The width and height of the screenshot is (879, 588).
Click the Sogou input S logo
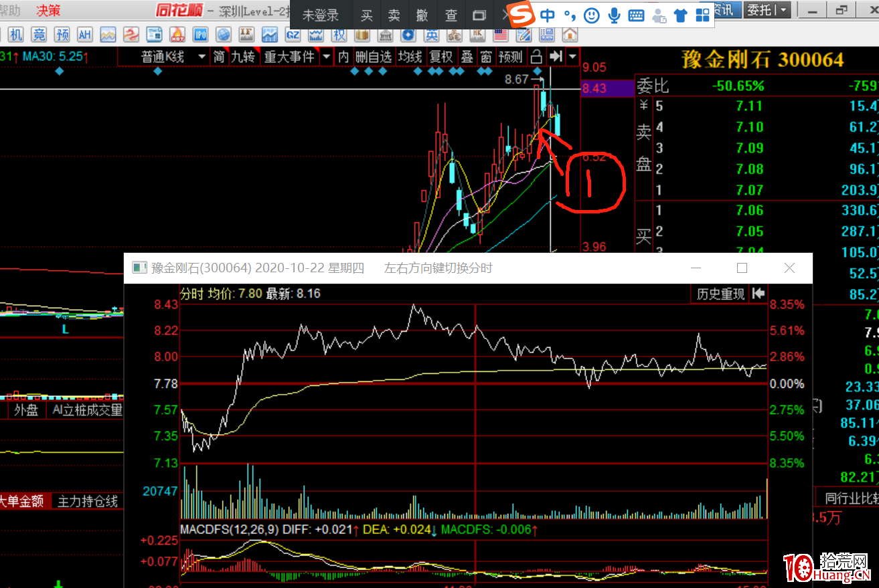pyautogui.click(x=522, y=15)
